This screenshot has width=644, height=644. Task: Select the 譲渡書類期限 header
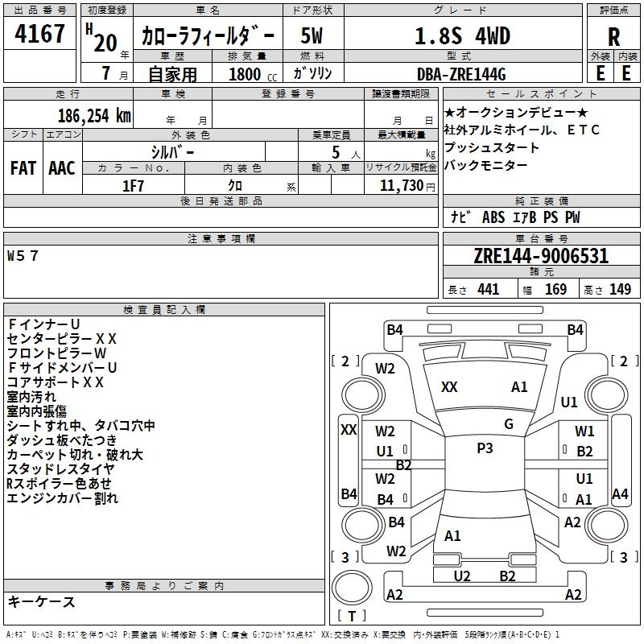pyautogui.click(x=401, y=94)
